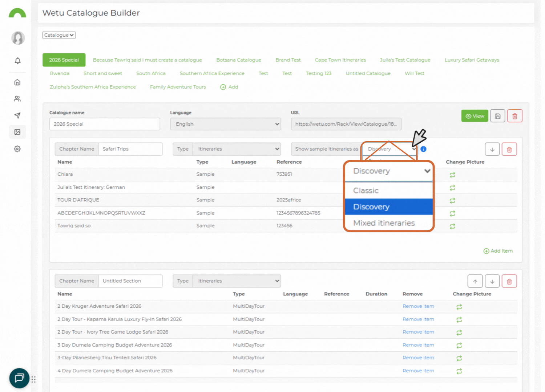Open the Botsana Catalogue tab
The height and width of the screenshot is (392, 545).
tap(238, 60)
